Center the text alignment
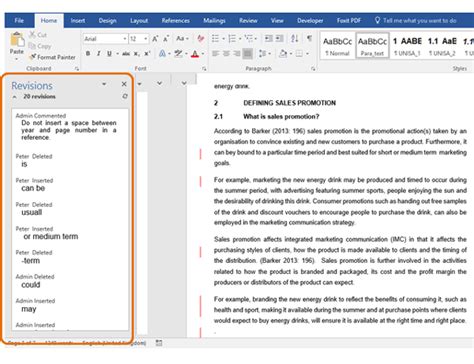The height and width of the screenshot is (364, 474). (226, 53)
